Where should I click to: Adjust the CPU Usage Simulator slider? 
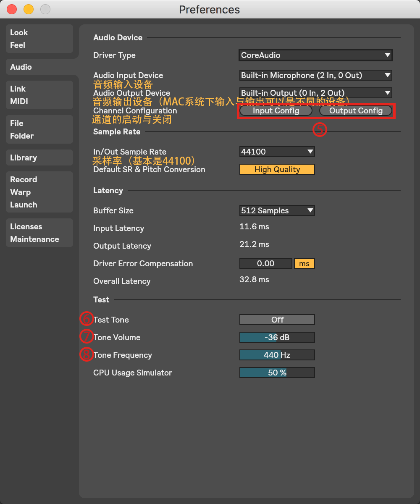point(277,373)
